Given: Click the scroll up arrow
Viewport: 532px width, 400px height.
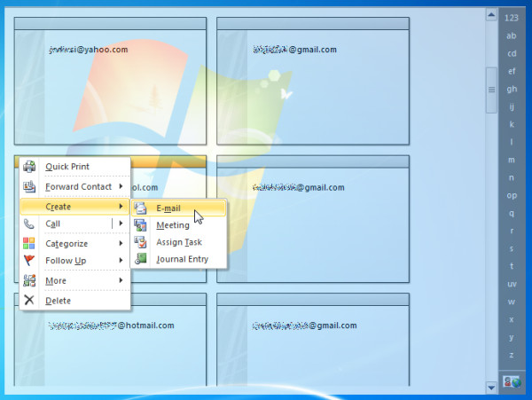Looking at the screenshot, I should (x=491, y=14).
